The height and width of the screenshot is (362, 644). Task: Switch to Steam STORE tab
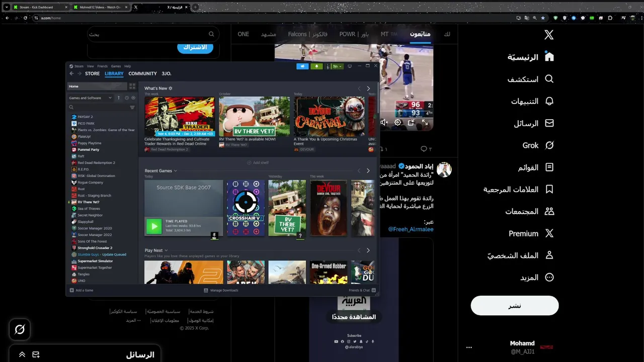tap(93, 73)
